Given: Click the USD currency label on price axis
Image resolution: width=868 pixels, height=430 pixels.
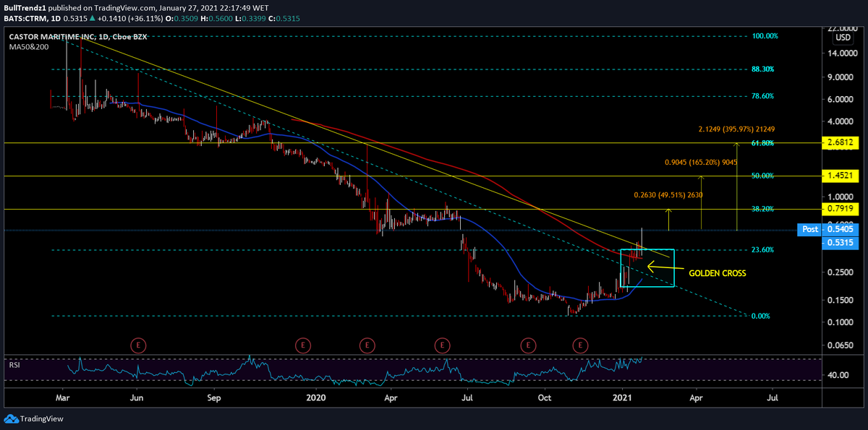Looking at the screenshot, I should click(843, 38).
